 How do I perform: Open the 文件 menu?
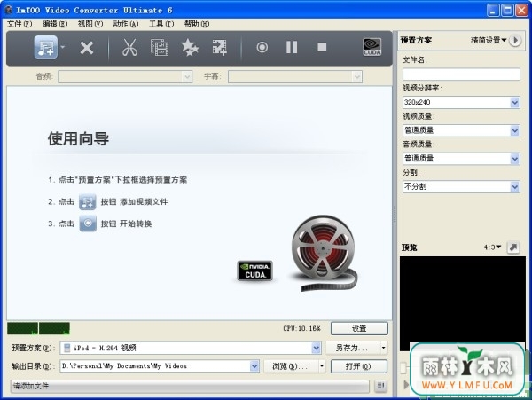click(x=20, y=24)
